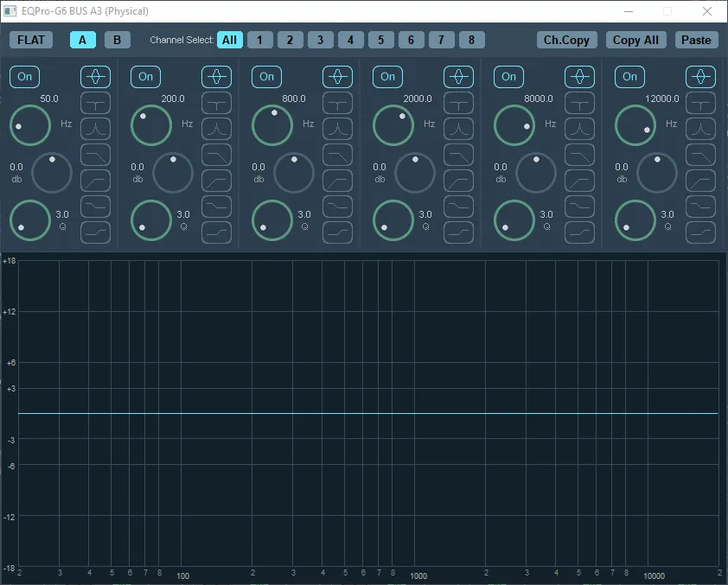Pick the low-pass filter for the 2000 Hz band
This screenshot has width=728, height=585.
[459, 155]
